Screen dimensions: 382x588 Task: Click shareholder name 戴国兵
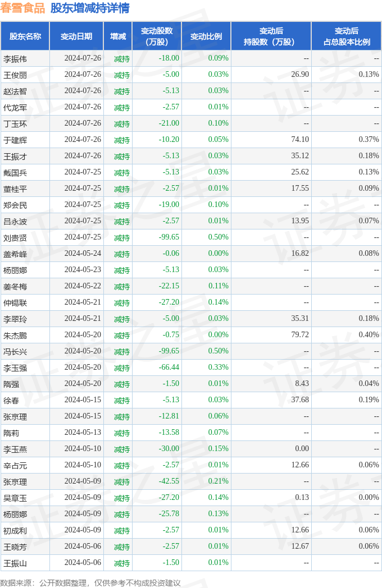pos(15,173)
